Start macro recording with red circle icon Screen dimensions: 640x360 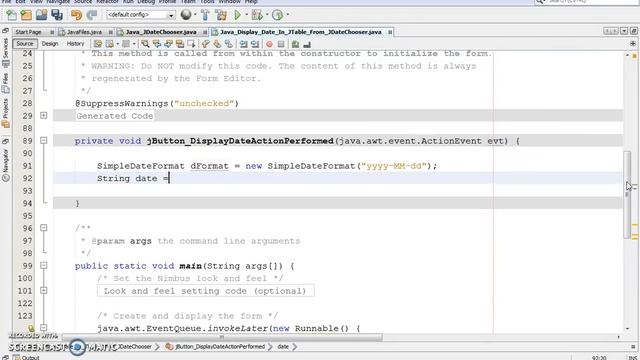coord(269,44)
